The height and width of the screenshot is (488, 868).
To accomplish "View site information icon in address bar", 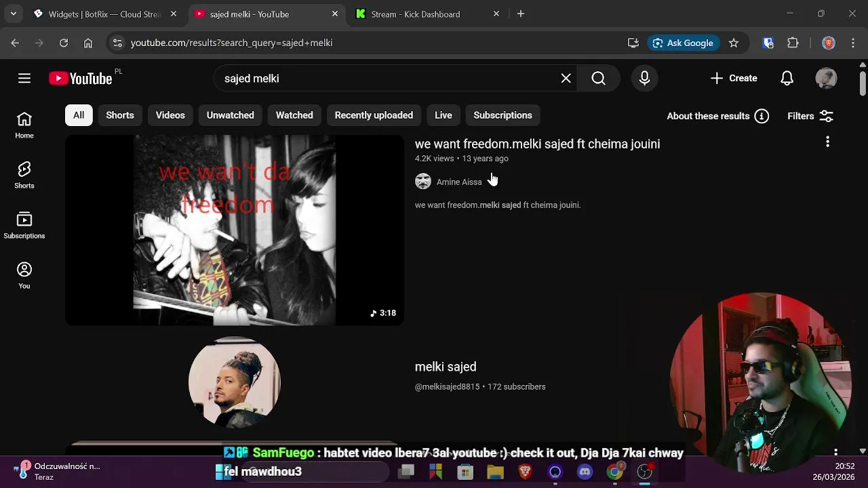I will pyautogui.click(x=117, y=43).
